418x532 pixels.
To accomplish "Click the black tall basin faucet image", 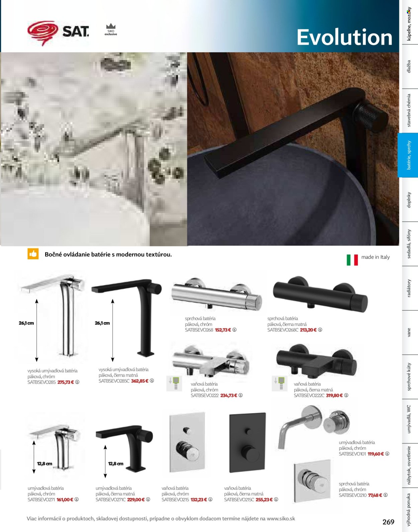I will pyautogui.click(x=127, y=318).
